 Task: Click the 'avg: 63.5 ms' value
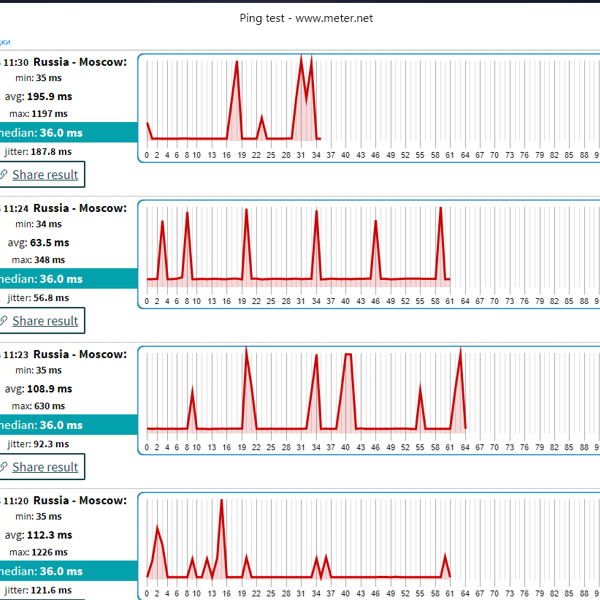[38, 243]
